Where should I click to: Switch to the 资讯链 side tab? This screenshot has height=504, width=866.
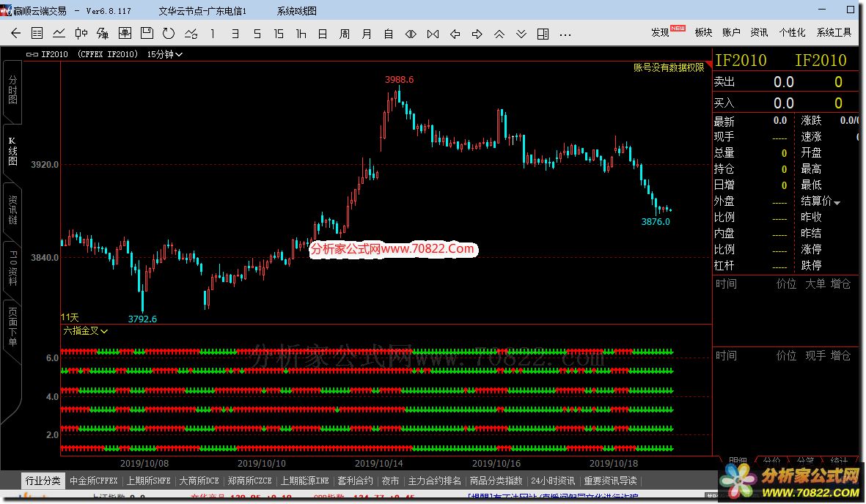[x=12, y=210]
